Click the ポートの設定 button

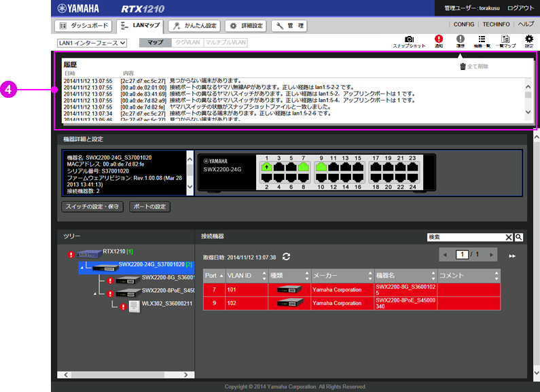[x=149, y=207]
